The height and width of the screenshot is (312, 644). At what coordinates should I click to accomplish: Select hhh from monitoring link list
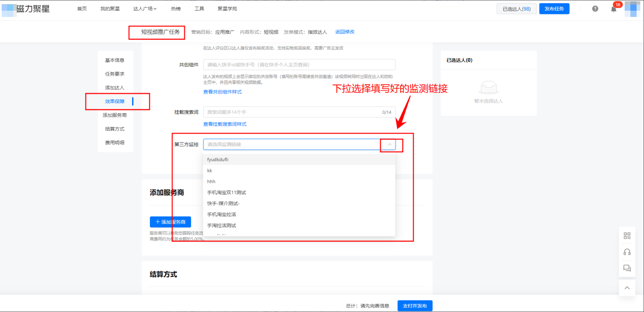tap(299, 181)
